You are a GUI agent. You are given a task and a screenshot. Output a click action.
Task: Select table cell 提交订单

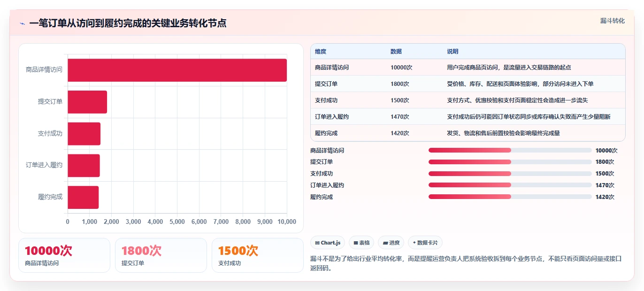[x=326, y=84]
